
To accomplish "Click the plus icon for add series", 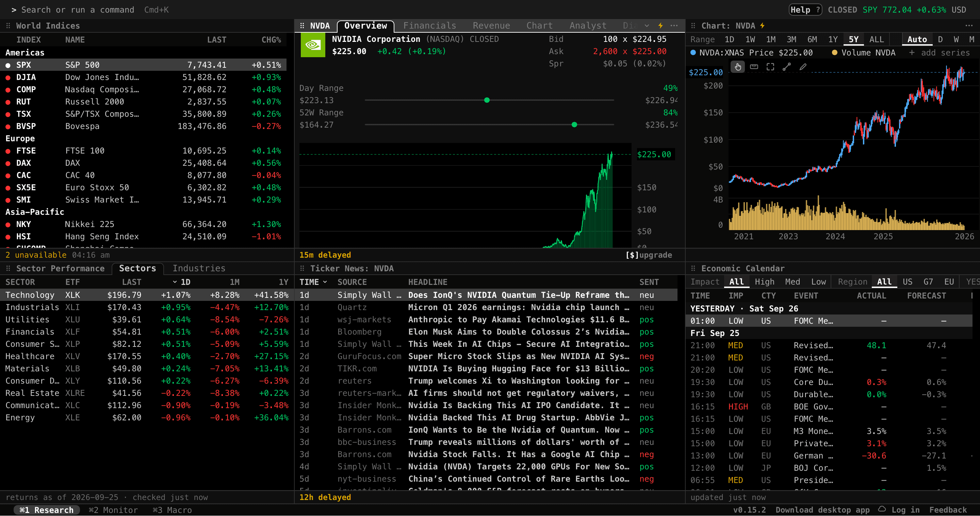I will tap(912, 52).
